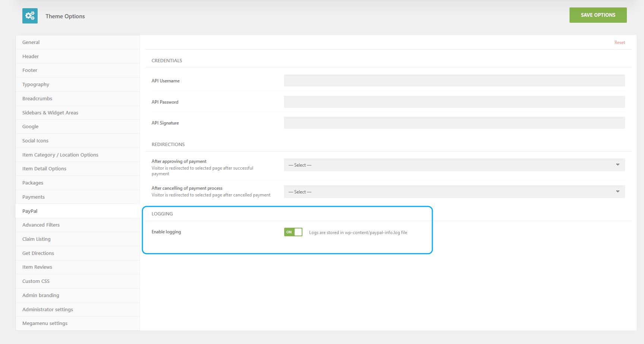Toggle the Enable logging switch
The width and height of the screenshot is (644, 344).
click(293, 232)
